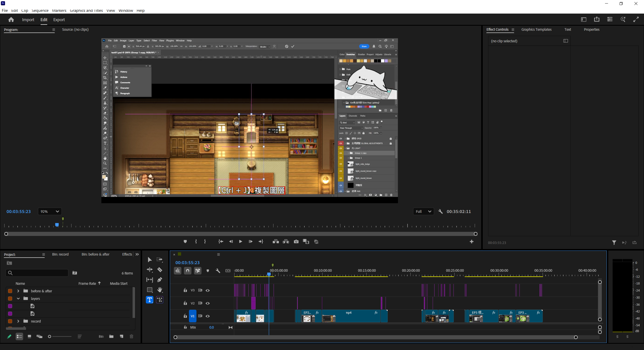This screenshot has height=350, width=644.
Task: Toggle insert sequences as nests button
Action: coord(178,271)
